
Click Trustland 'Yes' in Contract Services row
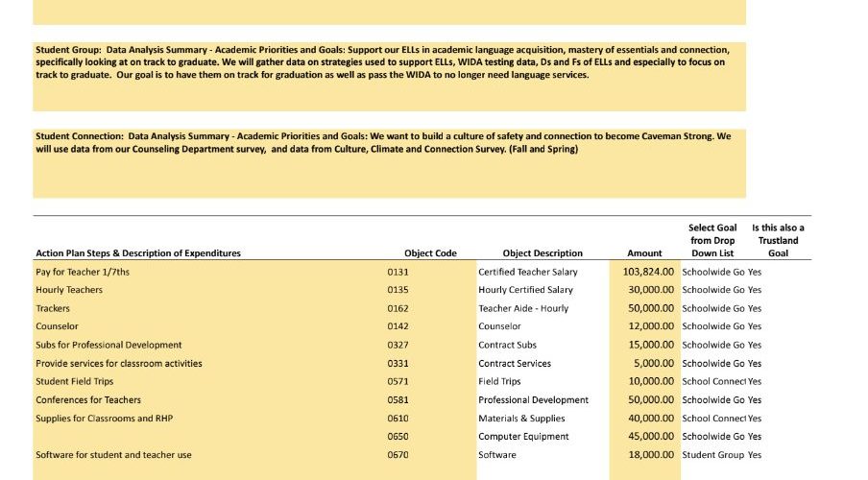(755, 363)
